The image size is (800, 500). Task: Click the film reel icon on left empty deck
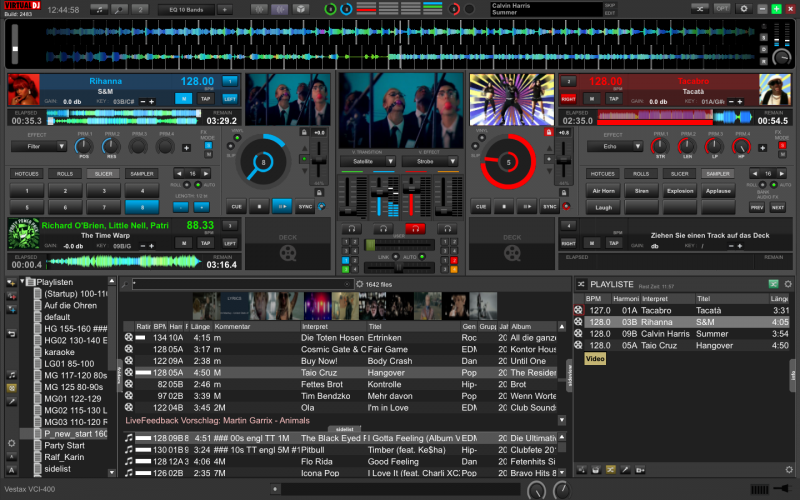288,254
